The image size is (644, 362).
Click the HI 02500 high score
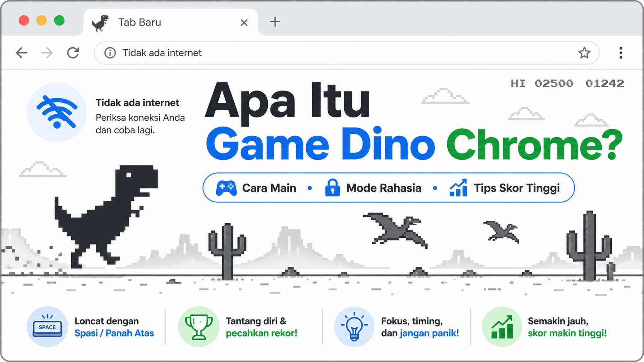point(542,83)
